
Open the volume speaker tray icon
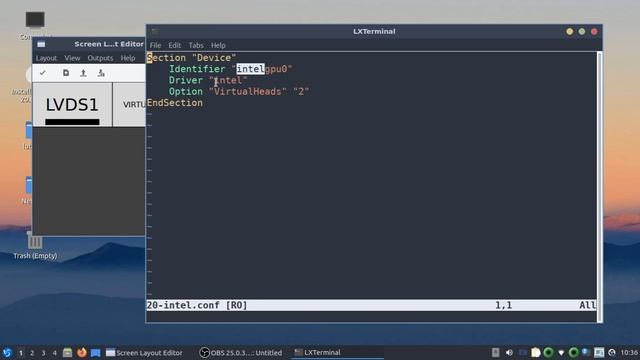click(x=509, y=353)
